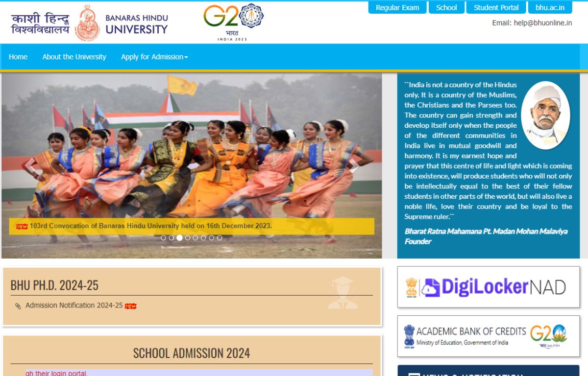Open the Academic Bank of Credits banner
Screen dimensions: 588x376
[488, 336]
